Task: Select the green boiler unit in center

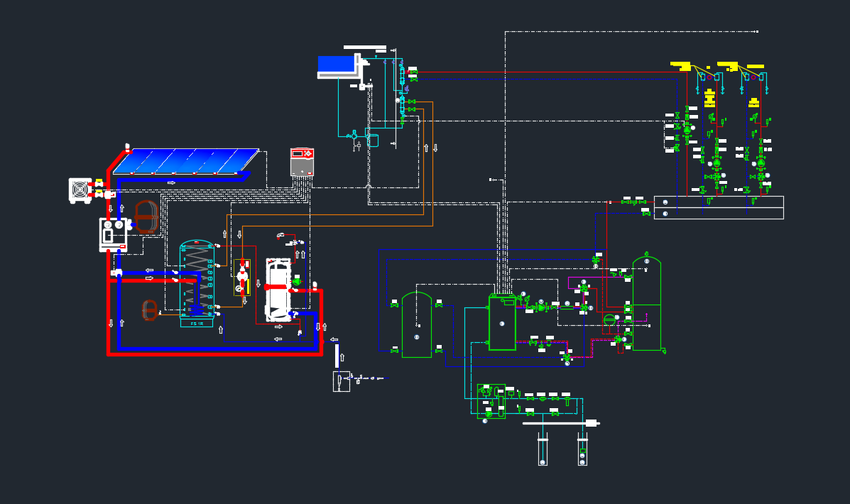Action: point(502,324)
